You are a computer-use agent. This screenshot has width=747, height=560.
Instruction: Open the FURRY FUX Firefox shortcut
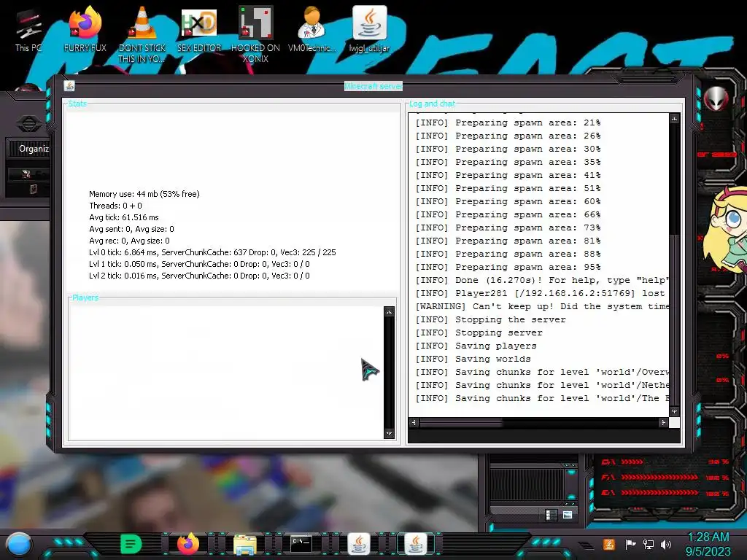85,29
